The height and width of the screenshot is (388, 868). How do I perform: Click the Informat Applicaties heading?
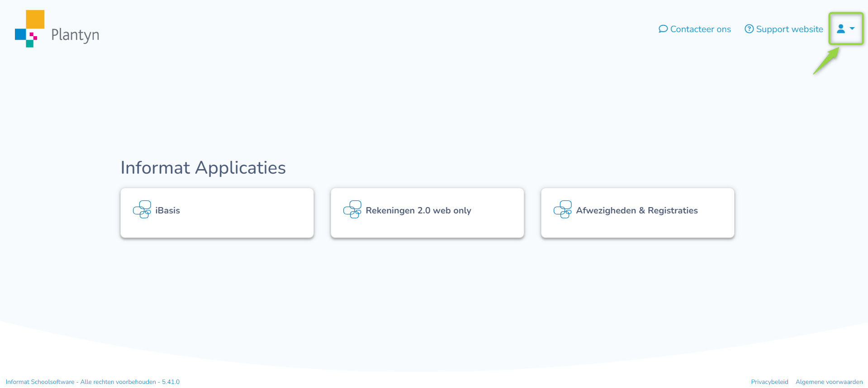[203, 168]
